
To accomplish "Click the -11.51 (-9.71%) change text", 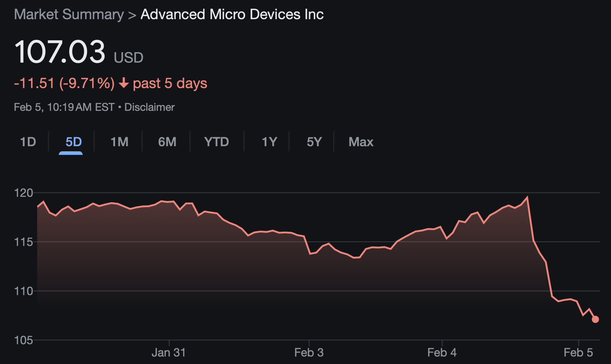I will [x=64, y=83].
